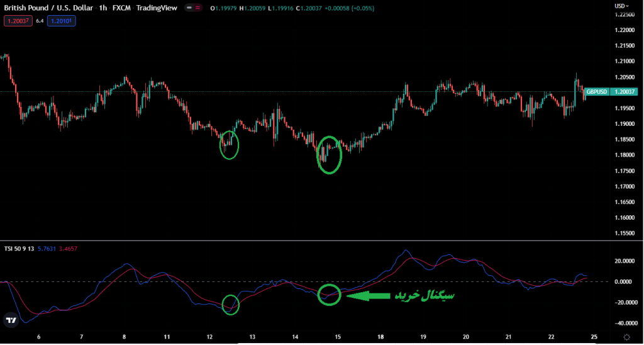Click the red sell price 1.20037 button
The height and width of the screenshot is (345, 644).
click(x=16, y=21)
